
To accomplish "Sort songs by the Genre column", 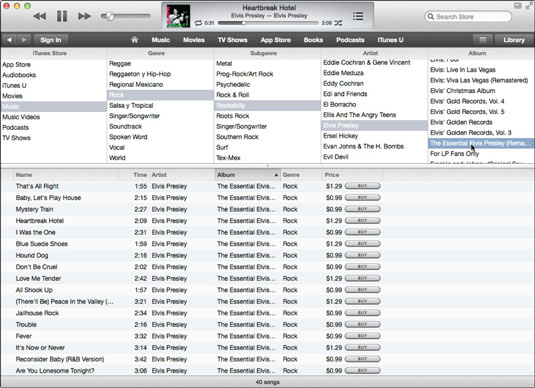I will point(301,175).
